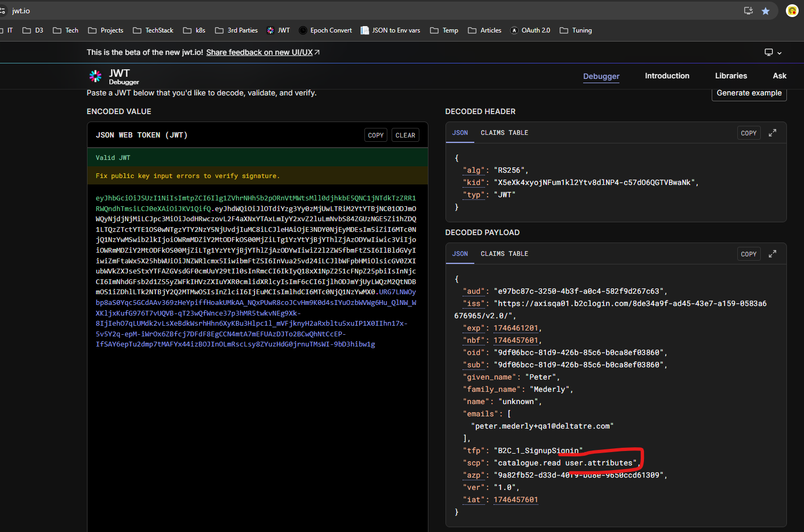Open the browser profile avatar
The width and height of the screenshot is (804, 532).
point(792,11)
